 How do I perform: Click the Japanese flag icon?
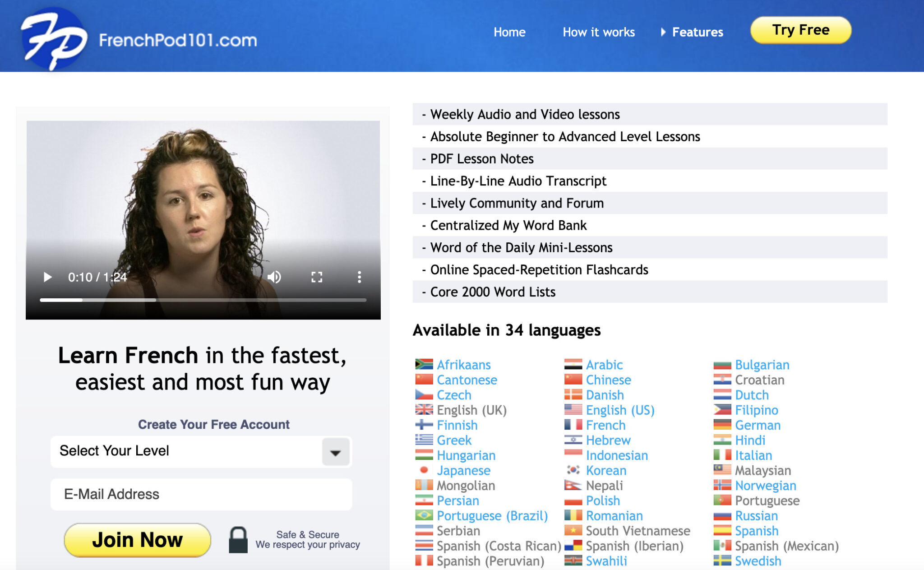coord(424,470)
